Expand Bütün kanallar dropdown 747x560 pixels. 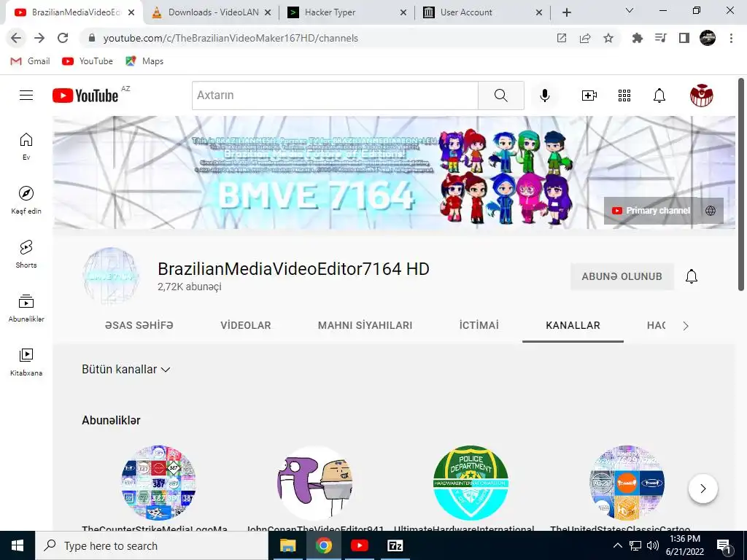click(125, 369)
